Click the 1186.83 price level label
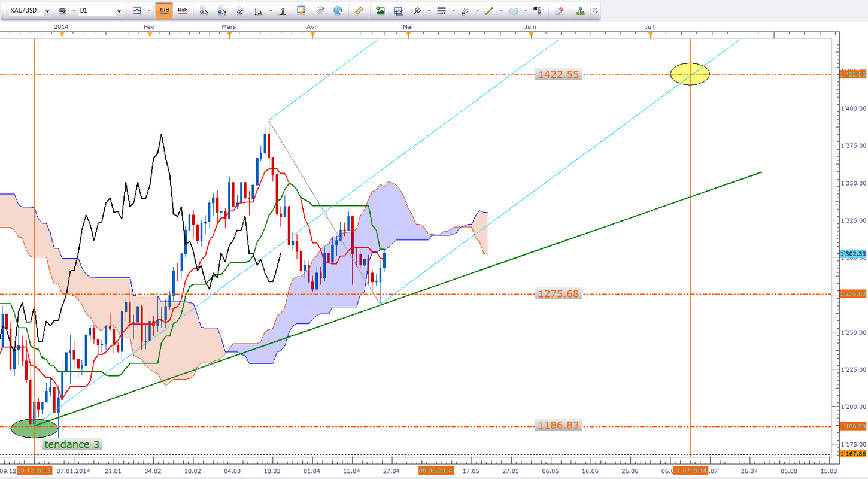The image size is (868, 479). tap(557, 425)
